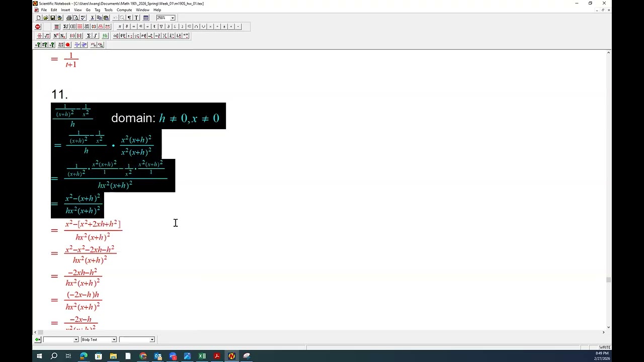
Task: Click the "domain:" text in the highlighted line
Action: tap(133, 118)
